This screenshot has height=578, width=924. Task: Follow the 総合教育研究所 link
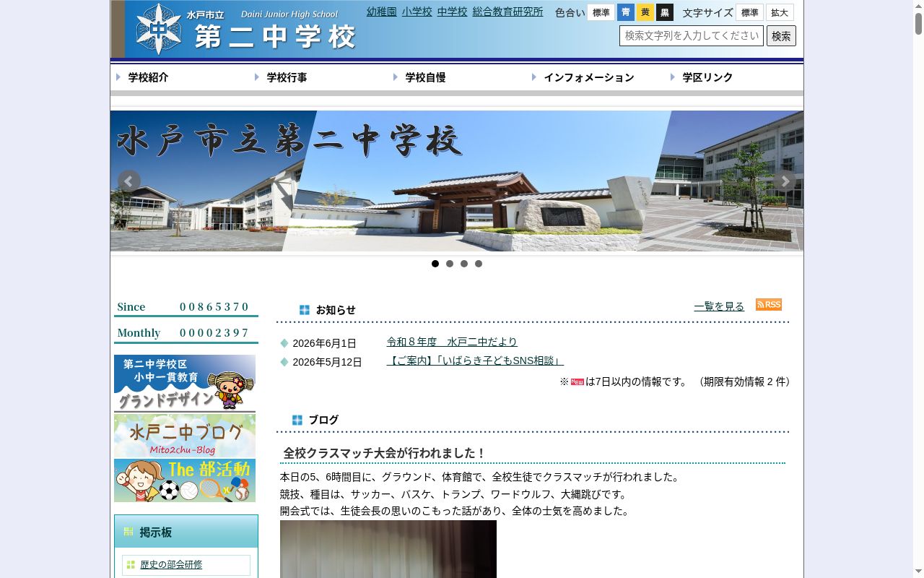pos(508,12)
